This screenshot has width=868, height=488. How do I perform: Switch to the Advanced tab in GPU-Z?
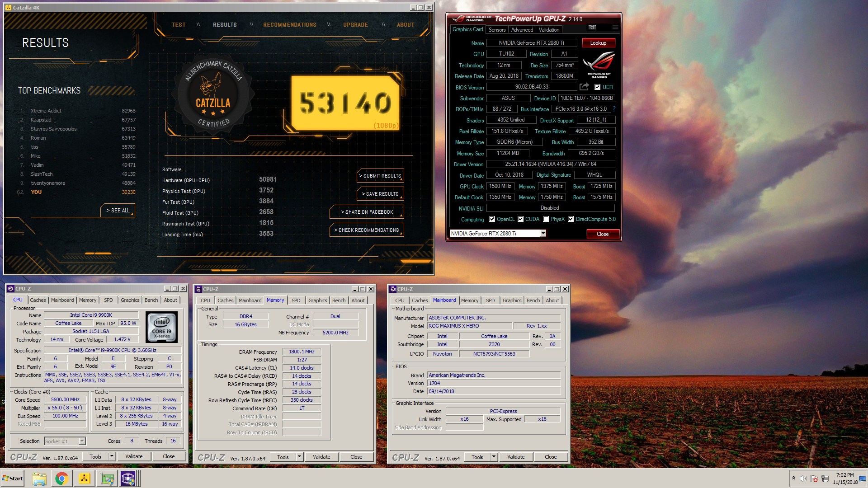pyautogui.click(x=522, y=30)
